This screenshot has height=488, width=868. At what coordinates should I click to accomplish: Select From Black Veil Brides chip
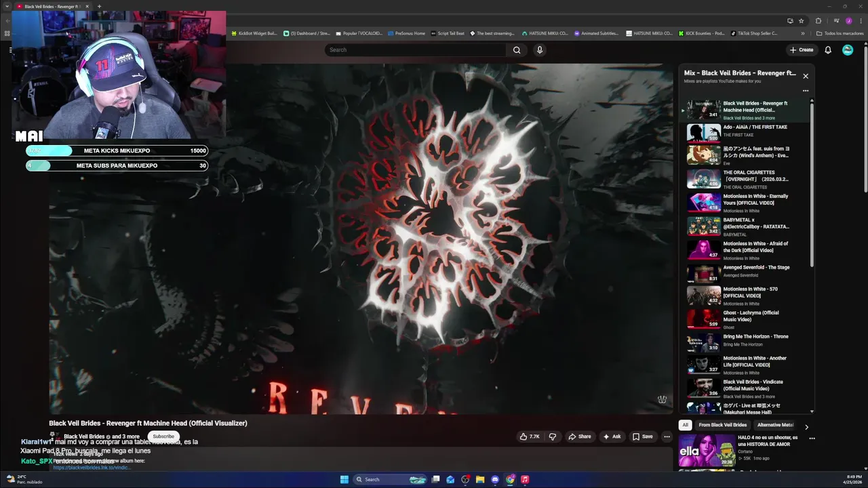click(723, 425)
